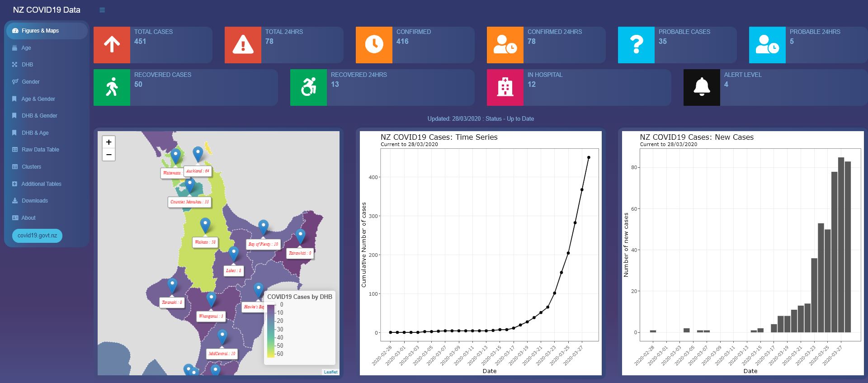
Task: Click the Tairawhiti map marker pin
Action: (x=300, y=236)
